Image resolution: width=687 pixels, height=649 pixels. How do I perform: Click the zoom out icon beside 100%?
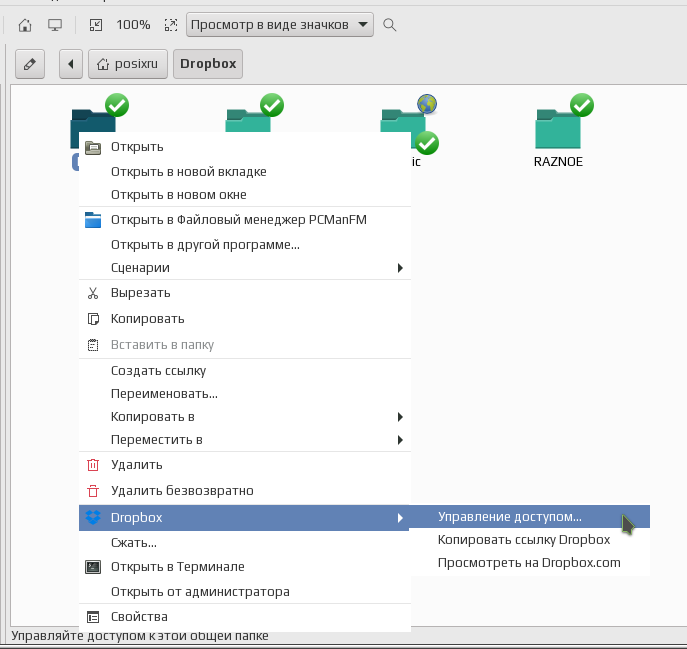click(x=96, y=25)
